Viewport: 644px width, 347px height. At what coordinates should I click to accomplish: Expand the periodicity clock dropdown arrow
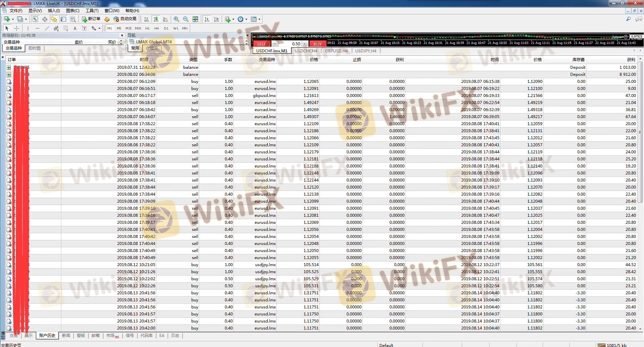[246, 19]
